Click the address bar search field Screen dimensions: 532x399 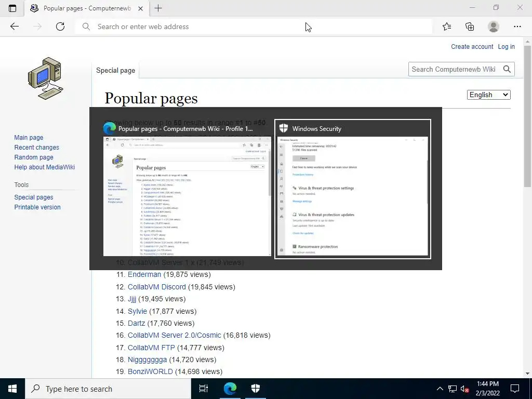point(254,26)
